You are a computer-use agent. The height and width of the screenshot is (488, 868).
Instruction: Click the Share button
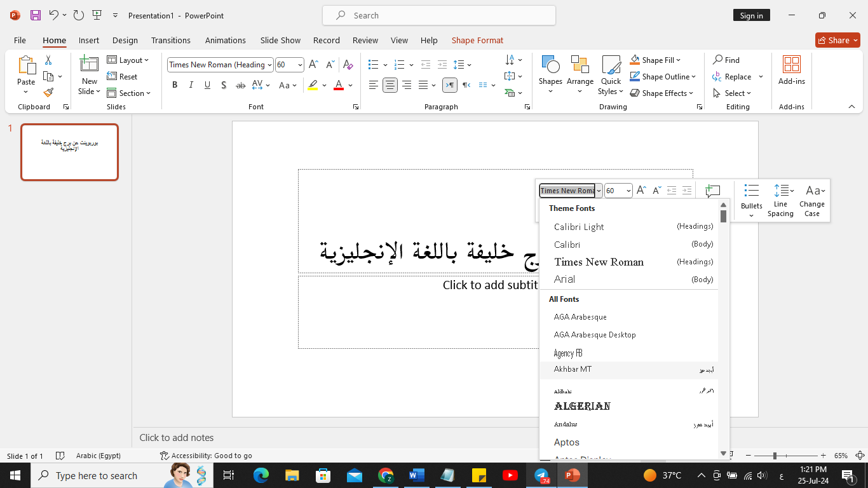click(x=837, y=40)
